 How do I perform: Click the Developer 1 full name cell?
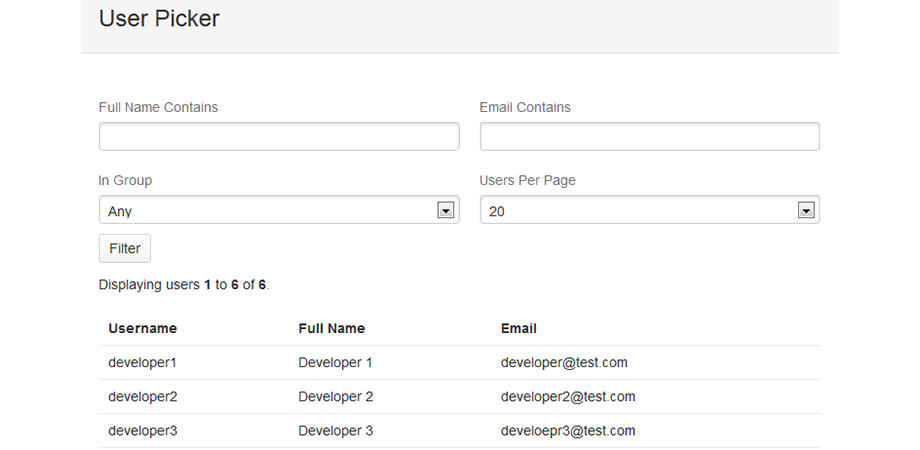pos(335,363)
